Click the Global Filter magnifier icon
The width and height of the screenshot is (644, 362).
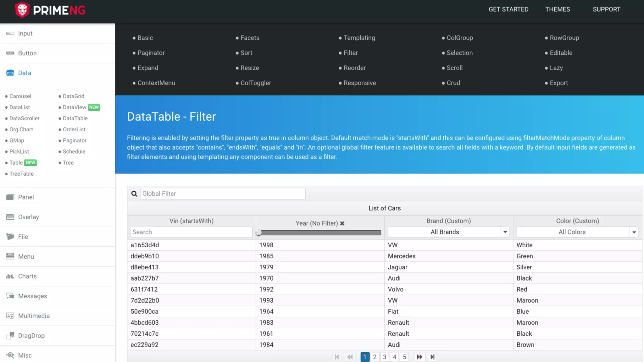134,194
